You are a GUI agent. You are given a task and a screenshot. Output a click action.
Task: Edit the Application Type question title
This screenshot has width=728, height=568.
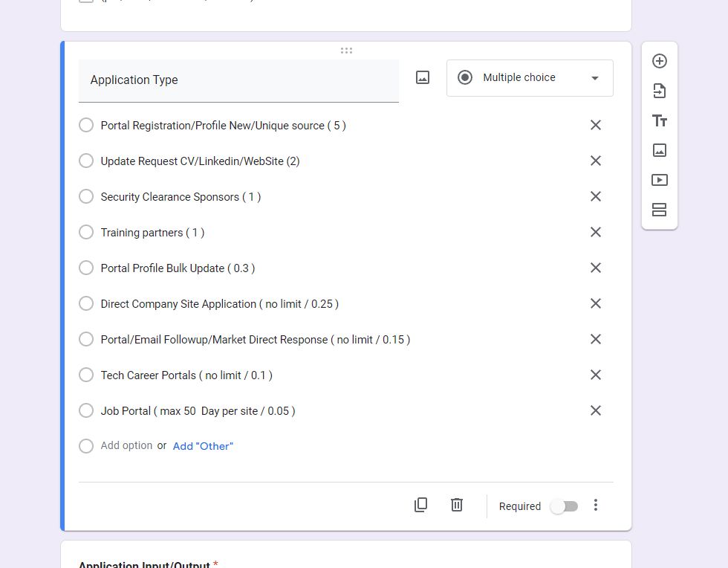click(x=238, y=80)
